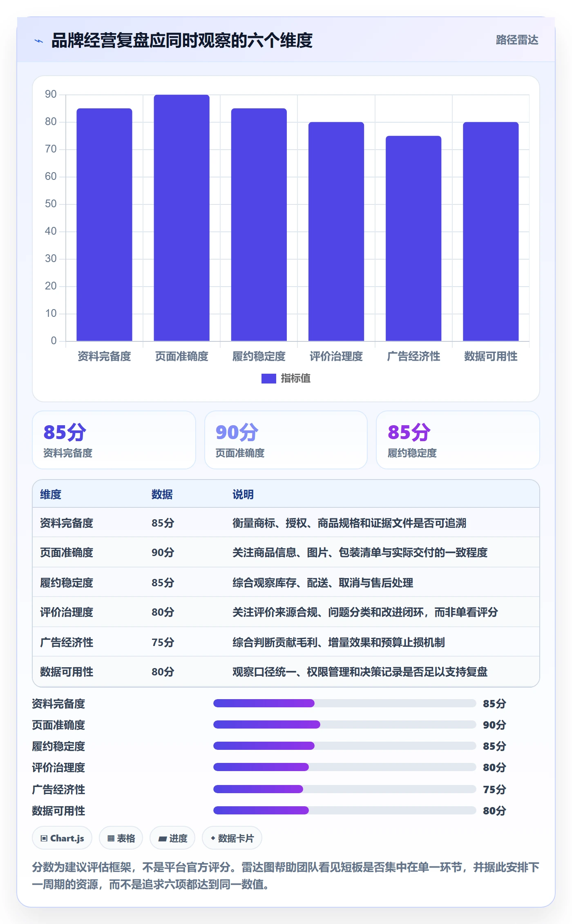Select the 评价治理度 table row name
The height and width of the screenshot is (924, 572).
67,612
